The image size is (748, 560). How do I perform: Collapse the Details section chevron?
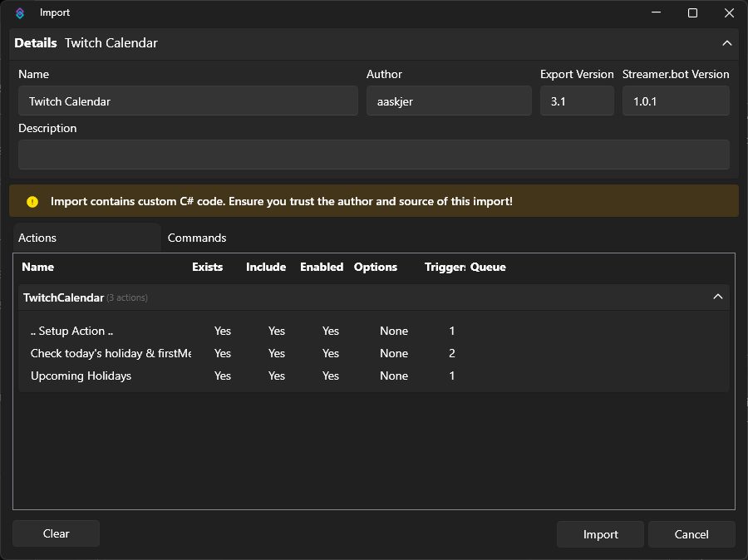(x=726, y=43)
